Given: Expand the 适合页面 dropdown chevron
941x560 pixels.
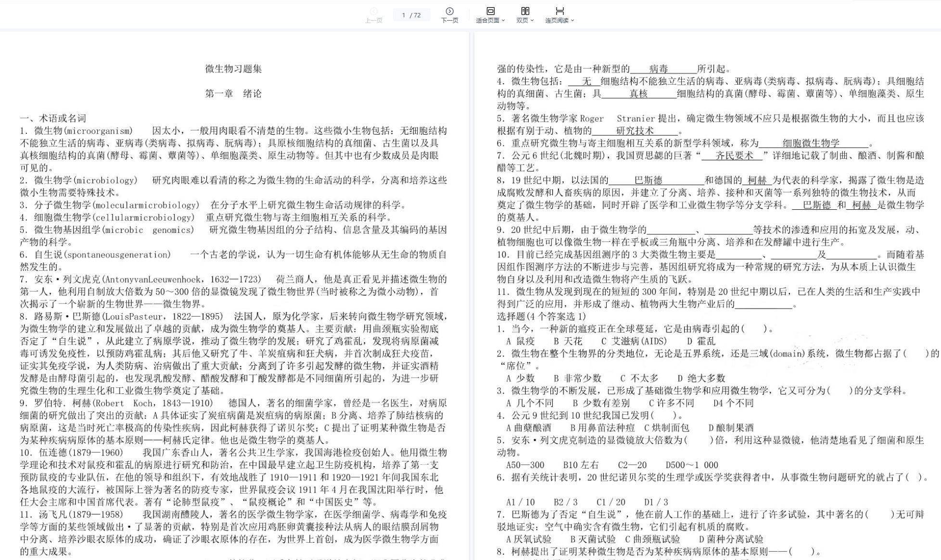Looking at the screenshot, I should coord(503,21).
